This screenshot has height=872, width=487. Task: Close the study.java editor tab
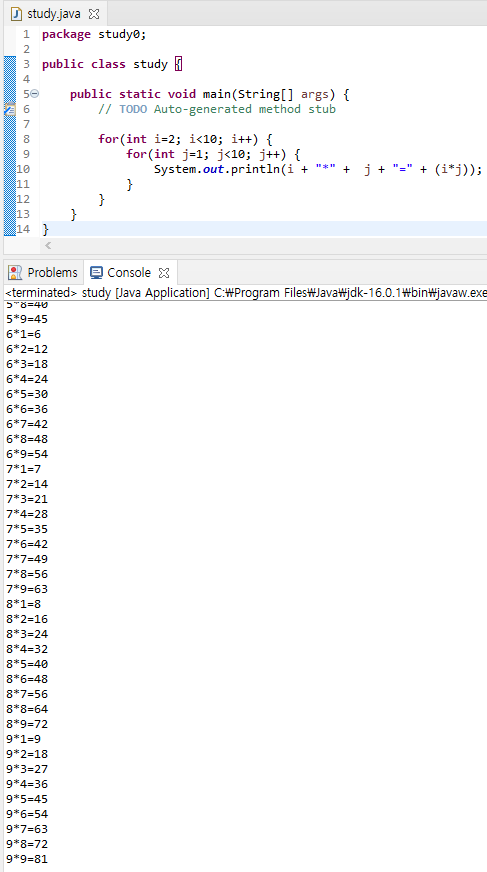click(x=94, y=14)
